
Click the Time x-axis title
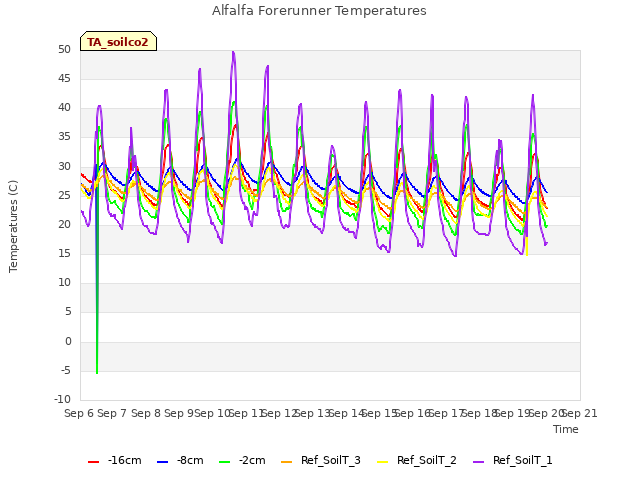pos(566,429)
